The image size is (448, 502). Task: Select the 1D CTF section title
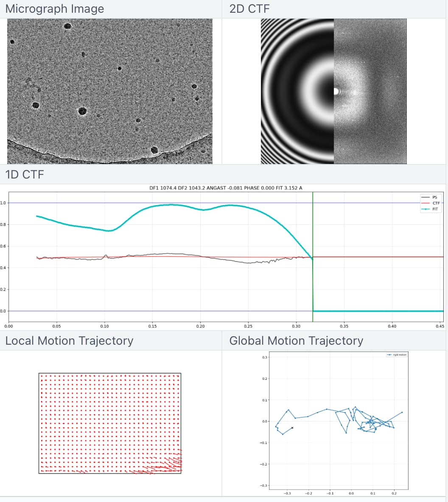pos(25,174)
